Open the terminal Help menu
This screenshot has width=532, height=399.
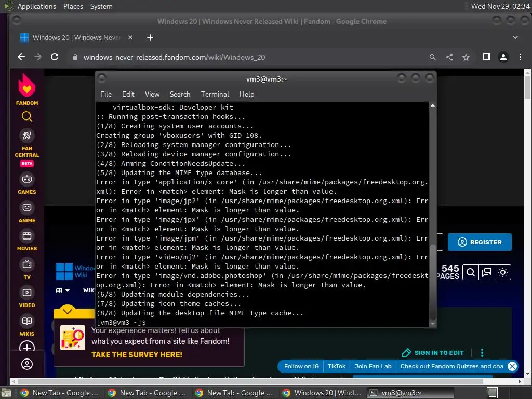pos(247,95)
